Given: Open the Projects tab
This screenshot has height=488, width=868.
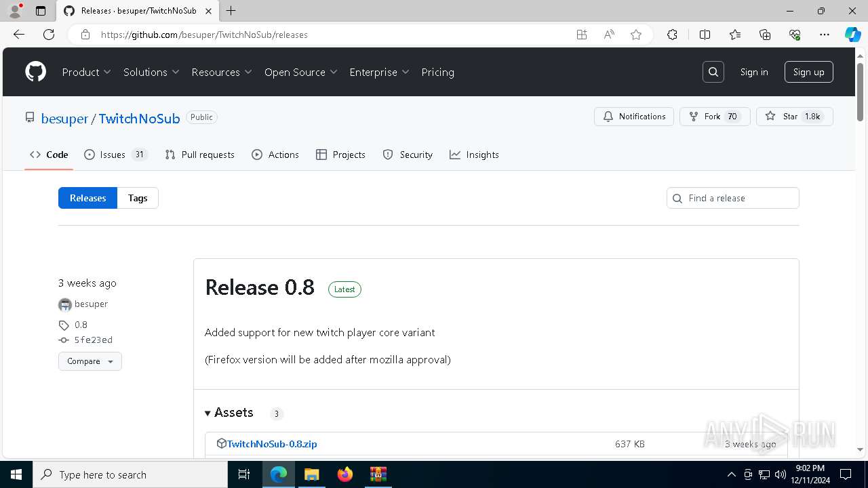Looking at the screenshot, I should click(x=340, y=155).
